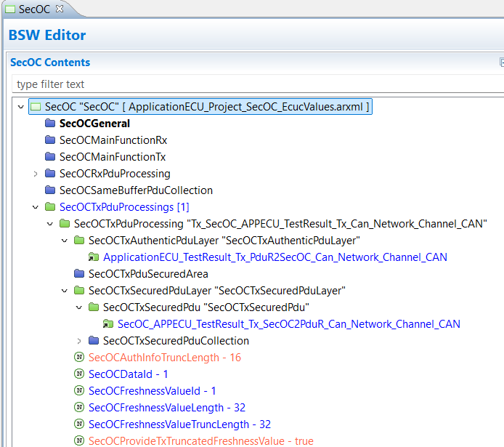Click the SecOCTxAuthenticPduLayer folder icon
The image size is (504, 447).
(x=79, y=241)
